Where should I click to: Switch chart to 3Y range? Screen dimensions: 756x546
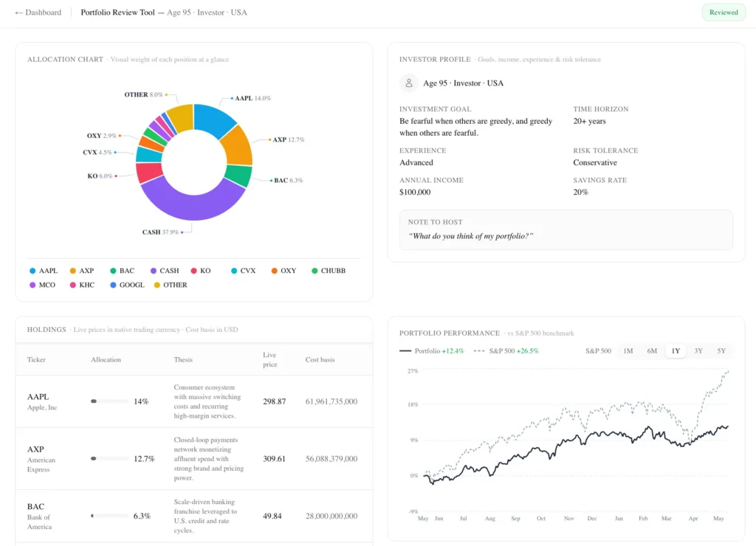tap(698, 350)
